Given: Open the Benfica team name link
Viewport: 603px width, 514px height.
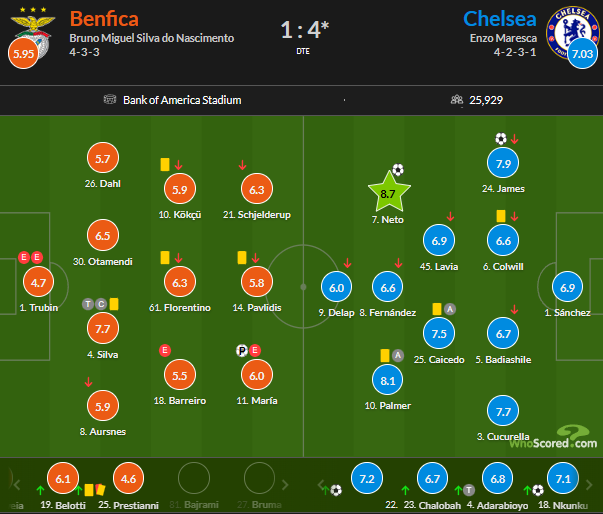Looking at the screenshot, I should 104,19.
